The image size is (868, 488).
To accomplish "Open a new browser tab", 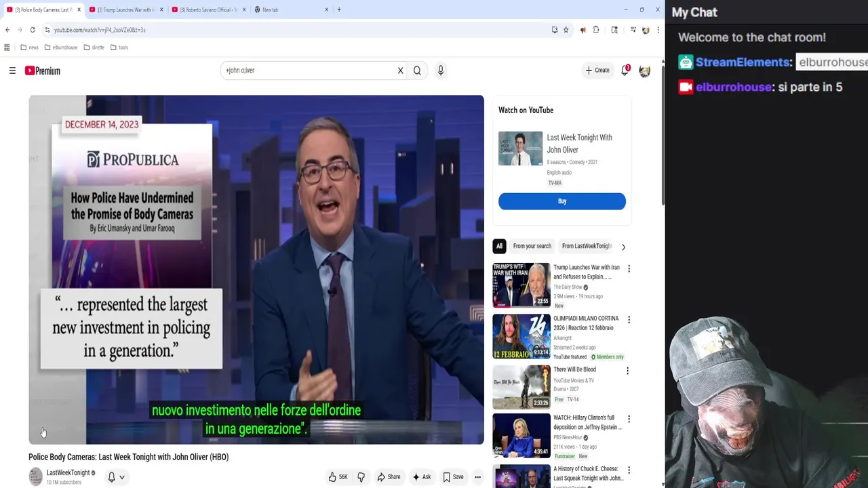I will tap(339, 9).
